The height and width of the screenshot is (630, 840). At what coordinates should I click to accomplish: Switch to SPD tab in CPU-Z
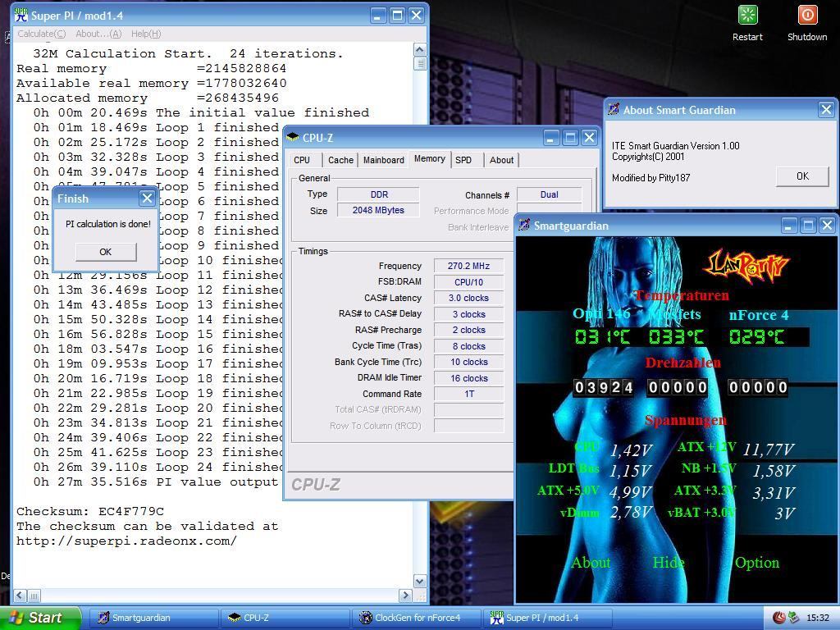[x=463, y=160]
